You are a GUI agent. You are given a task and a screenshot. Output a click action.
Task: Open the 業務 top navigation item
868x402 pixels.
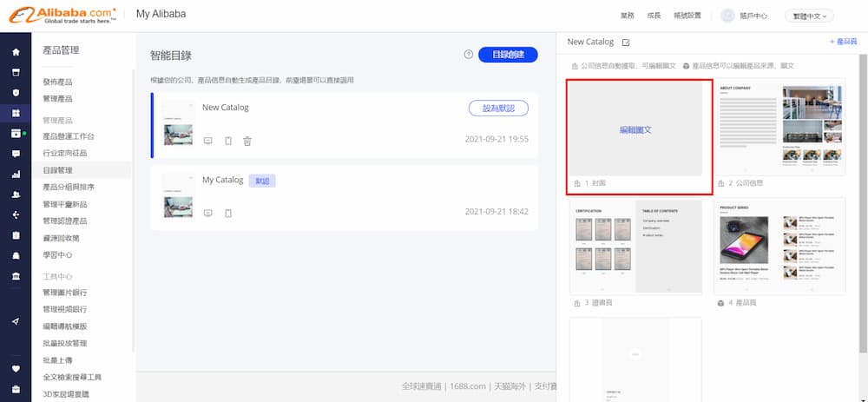pos(628,16)
